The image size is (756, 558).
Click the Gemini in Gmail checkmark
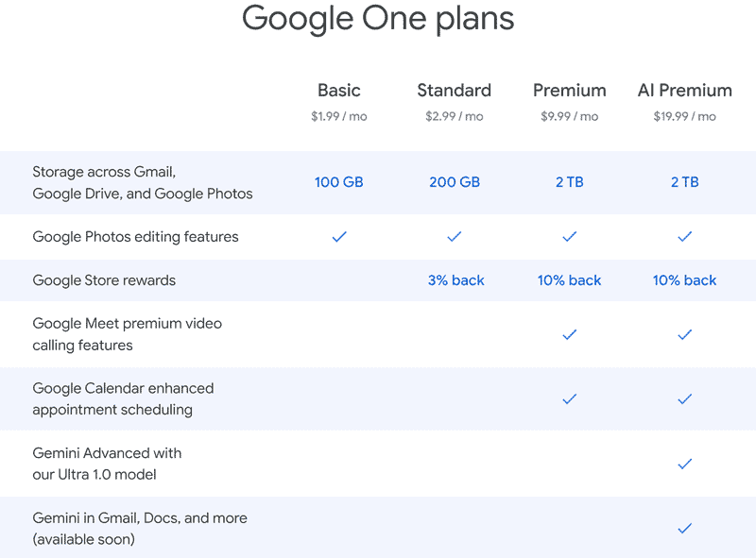pyautogui.click(x=685, y=529)
